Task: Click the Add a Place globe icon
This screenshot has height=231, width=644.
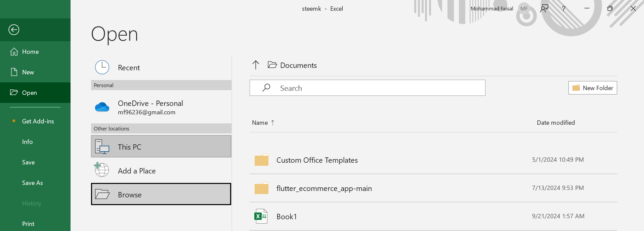Action: click(102, 170)
